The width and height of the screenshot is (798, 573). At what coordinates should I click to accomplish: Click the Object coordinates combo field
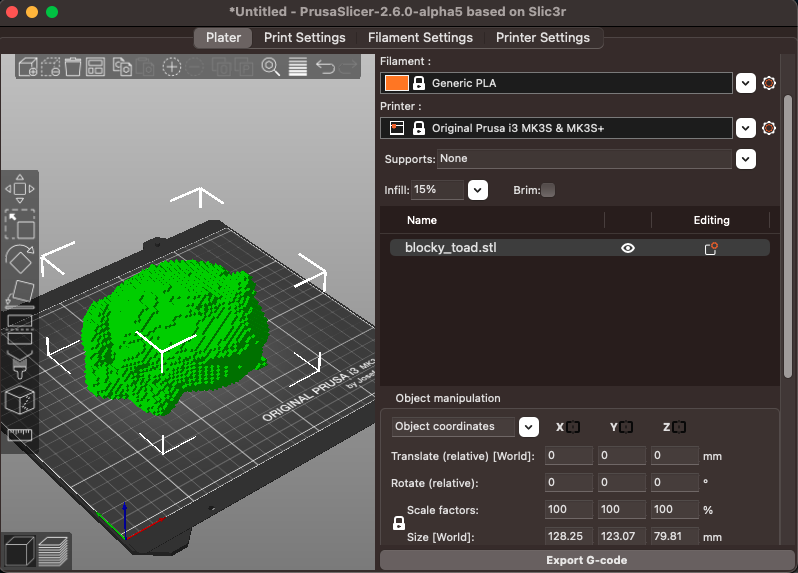click(453, 426)
